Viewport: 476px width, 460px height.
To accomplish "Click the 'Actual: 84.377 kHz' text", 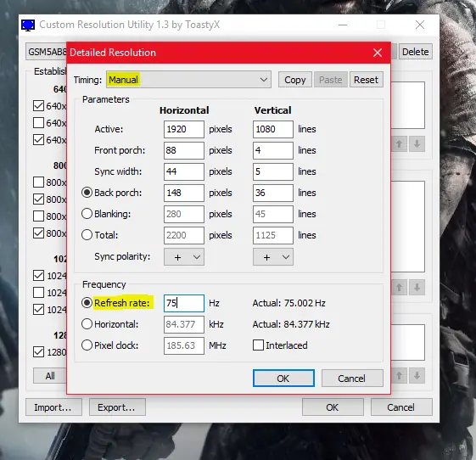I will click(291, 324).
